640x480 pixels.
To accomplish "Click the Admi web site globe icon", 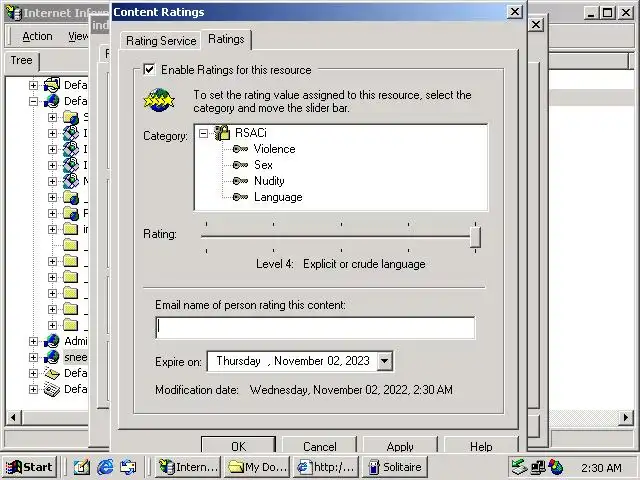I will click(52, 341).
